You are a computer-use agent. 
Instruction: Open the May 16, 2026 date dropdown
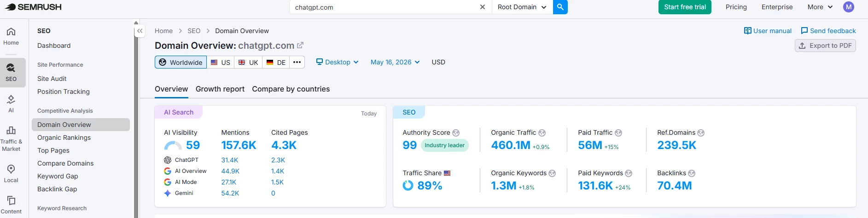pyautogui.click(x=395, y=62)
